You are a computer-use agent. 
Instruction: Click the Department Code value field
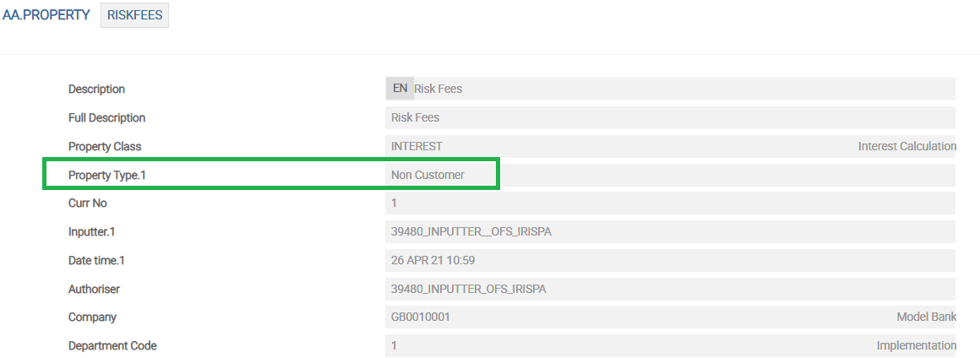click(x=591, y=345)
